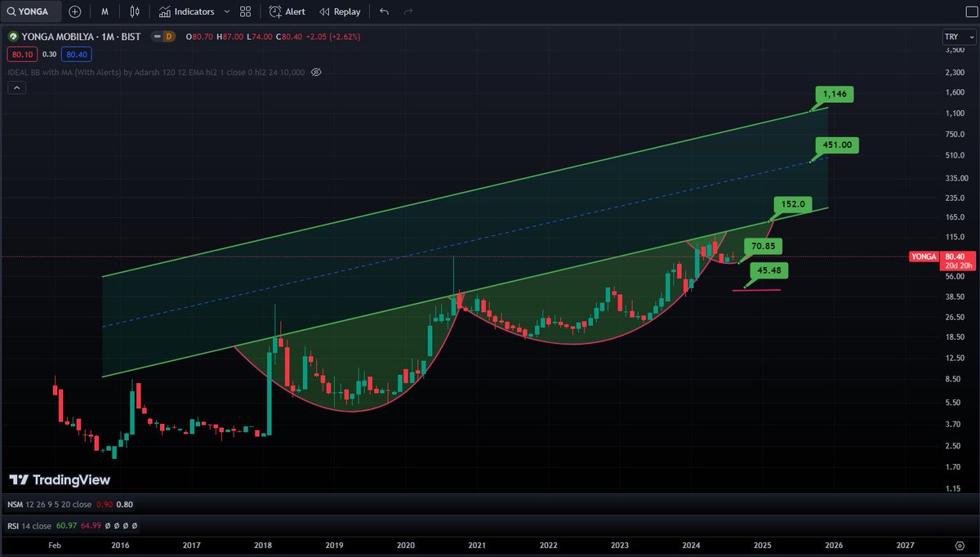Image resolution: width=980 pixels, height=557 pixels.
Task: Click the TradingView logo
Action: (x=60, y=480)
